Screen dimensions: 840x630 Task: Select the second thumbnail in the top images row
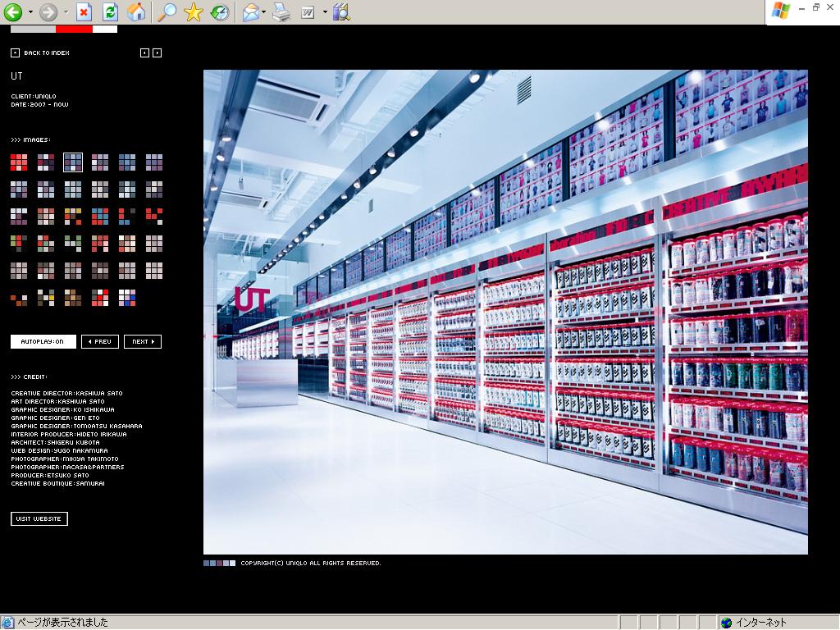(46, 162)
